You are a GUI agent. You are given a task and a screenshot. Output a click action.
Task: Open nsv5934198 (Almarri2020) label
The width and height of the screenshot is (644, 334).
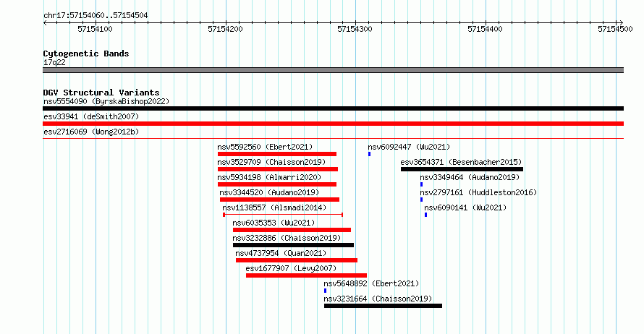pyautogui.click(x=269, y=177)
